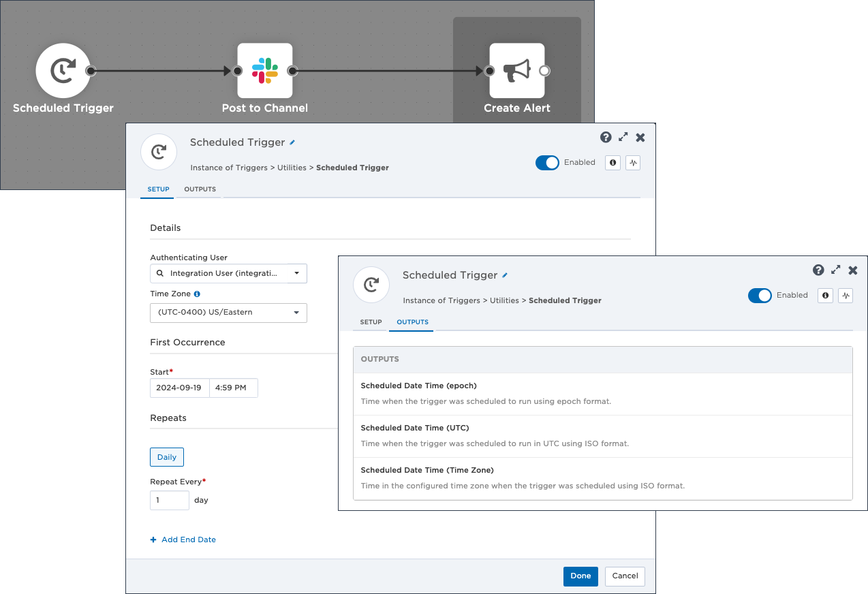Click the Scheduled Trigger node icon on canvas
868x594 pixels.
pos(63,71)
